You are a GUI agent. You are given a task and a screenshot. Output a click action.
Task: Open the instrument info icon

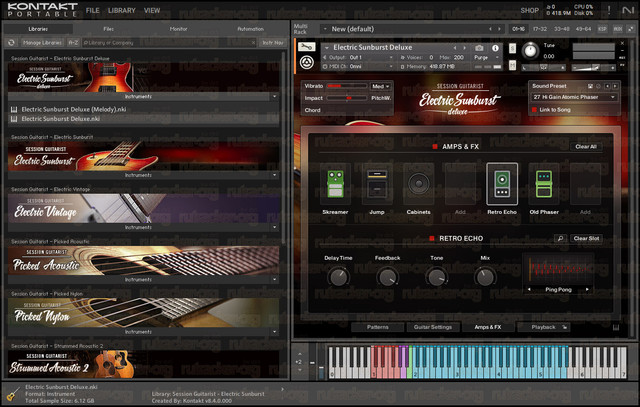click(495, 48)
